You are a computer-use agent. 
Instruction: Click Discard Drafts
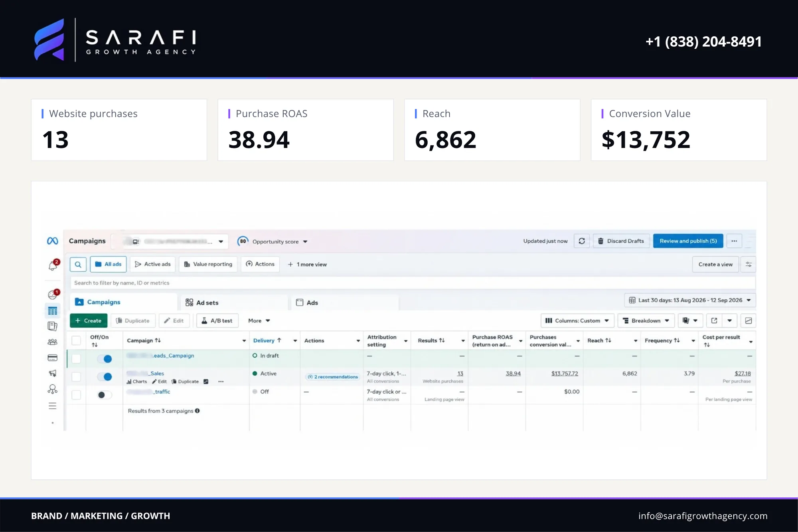click(621, 241)
